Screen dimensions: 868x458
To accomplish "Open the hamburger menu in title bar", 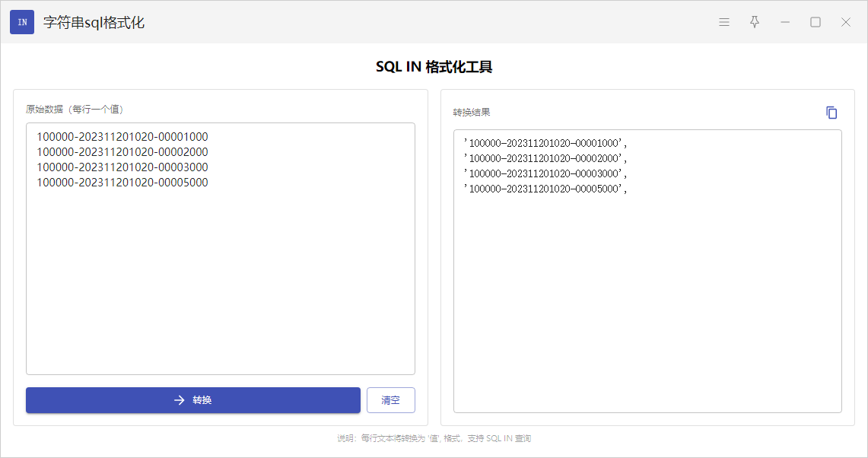I will pos(724,22).
